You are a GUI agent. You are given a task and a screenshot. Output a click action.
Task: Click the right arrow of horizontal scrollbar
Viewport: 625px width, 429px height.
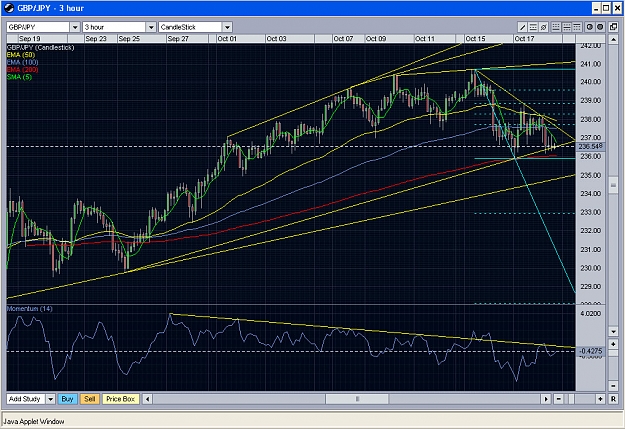(x=546, y=399)
